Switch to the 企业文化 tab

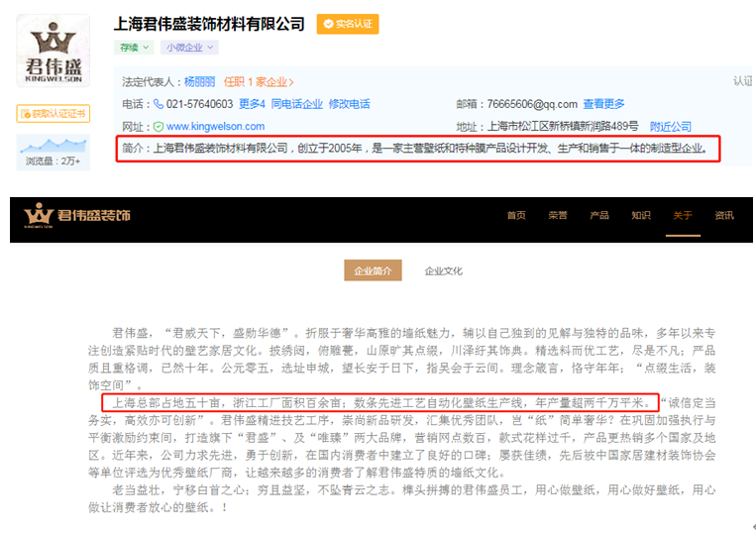coord(443,270)
